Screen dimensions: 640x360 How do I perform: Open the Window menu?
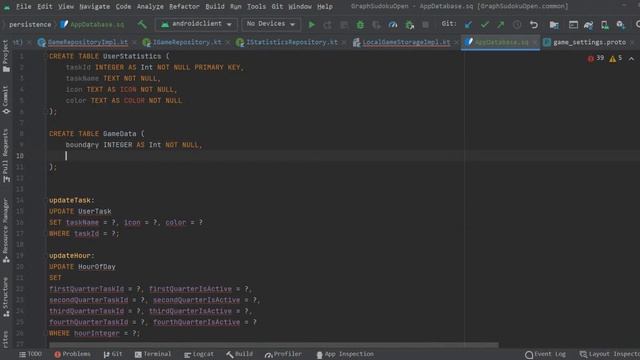(300, 7)
